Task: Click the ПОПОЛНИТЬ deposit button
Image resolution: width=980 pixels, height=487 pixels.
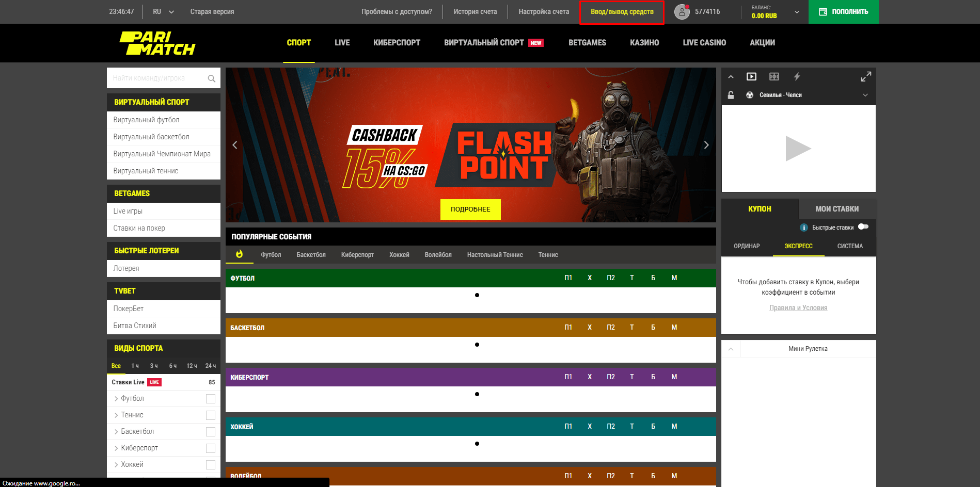Action: [843, 12]
